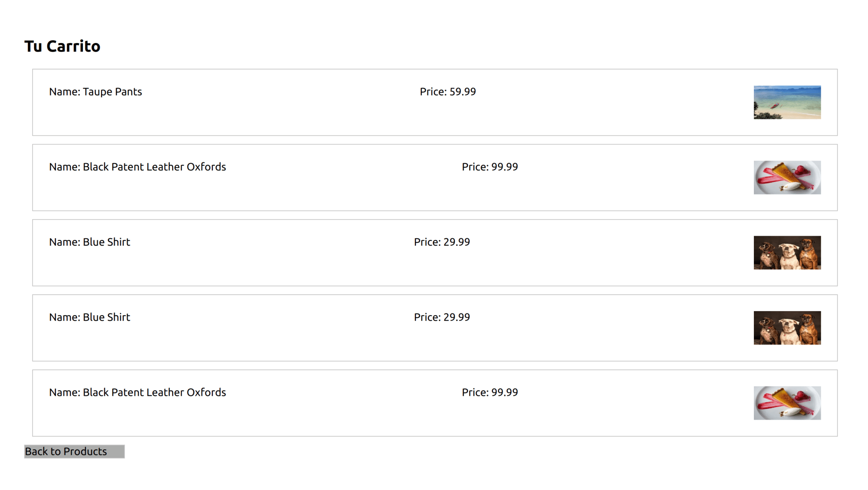
Task: Open the beach thumbnail for Taupe Pants
Action: coord(787,102)
